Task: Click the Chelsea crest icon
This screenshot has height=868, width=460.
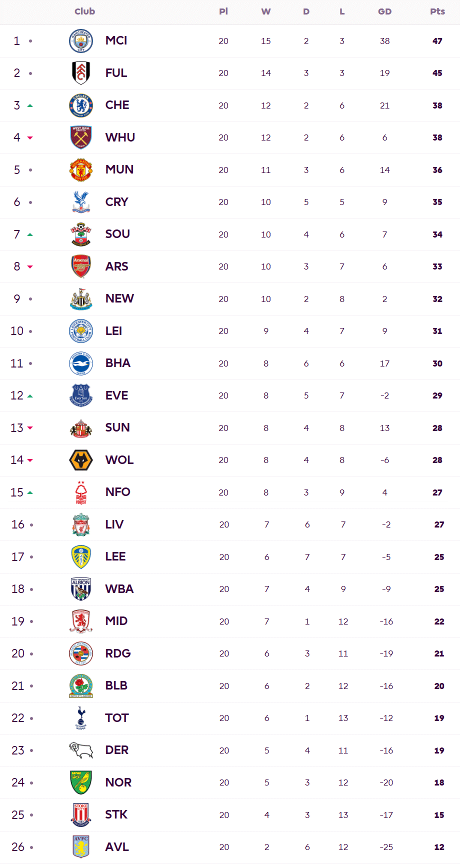Action: click(x=81, y=105)
